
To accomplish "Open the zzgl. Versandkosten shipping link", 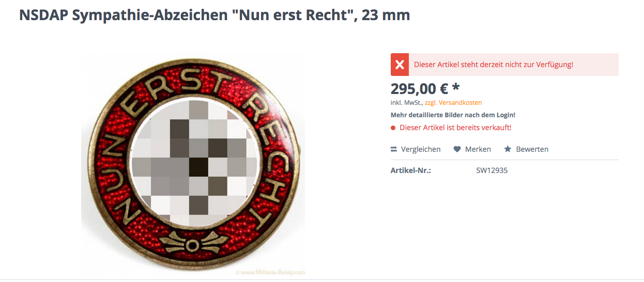I will pos(453,103).
